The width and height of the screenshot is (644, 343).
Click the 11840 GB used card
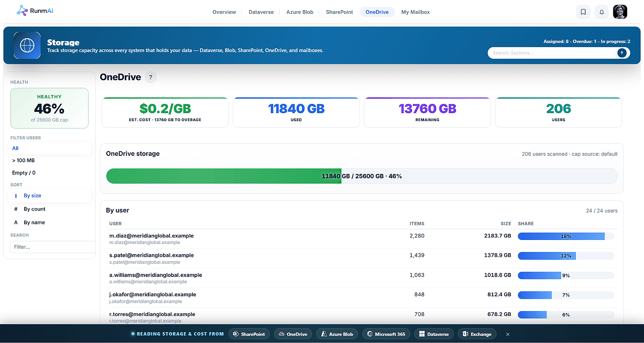(x=296, y=112)
